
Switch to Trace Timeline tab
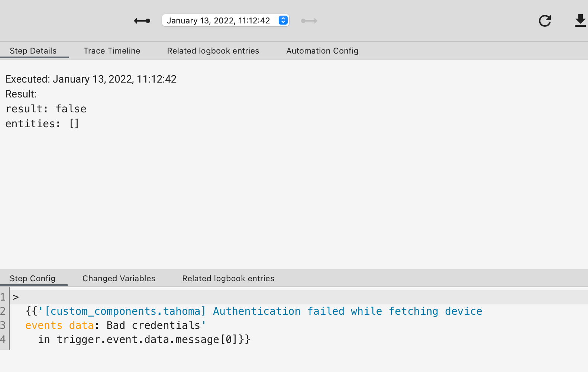pyautogui.click(x=112, y=51)
